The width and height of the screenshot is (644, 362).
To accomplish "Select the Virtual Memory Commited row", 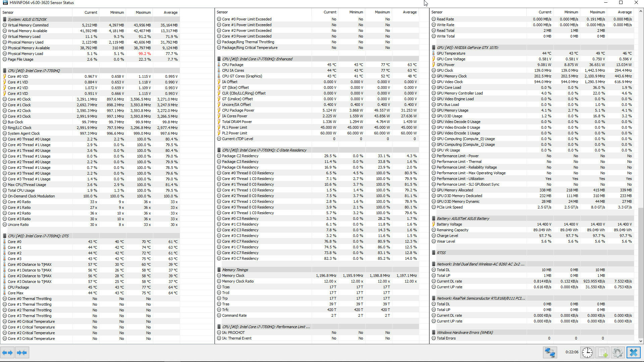I will coord(91,25).
